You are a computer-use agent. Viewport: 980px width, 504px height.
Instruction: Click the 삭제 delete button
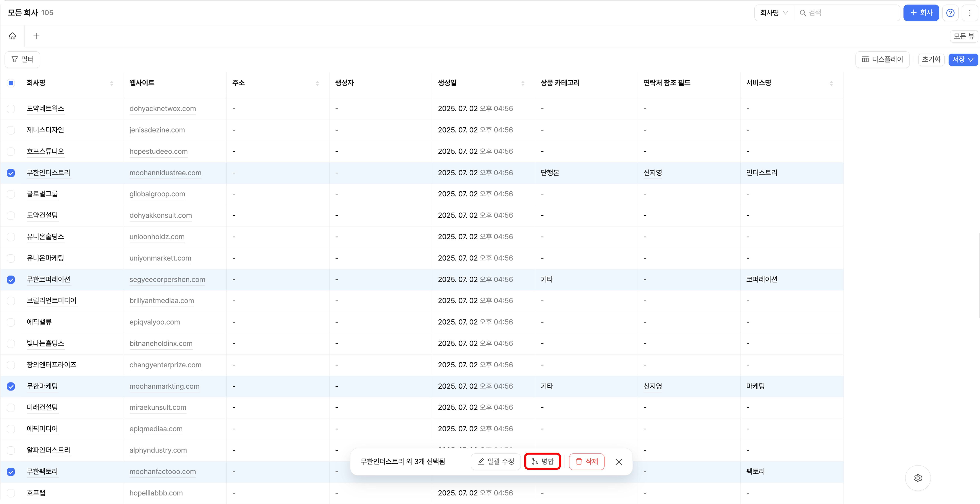pyautogui.click(x=586, y=462)
